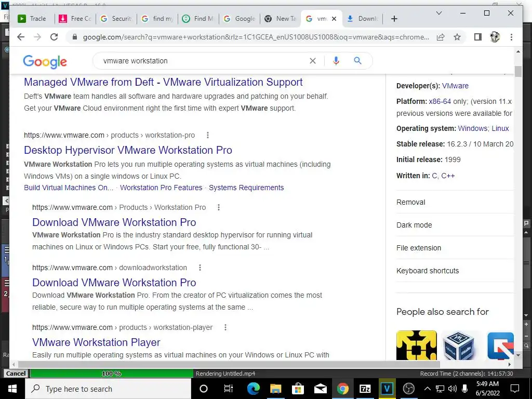This screenshot has height=399, width=532.
Task: Bookmark this page with the star icon
Action: pyautogui.click(x=457, y=37)
